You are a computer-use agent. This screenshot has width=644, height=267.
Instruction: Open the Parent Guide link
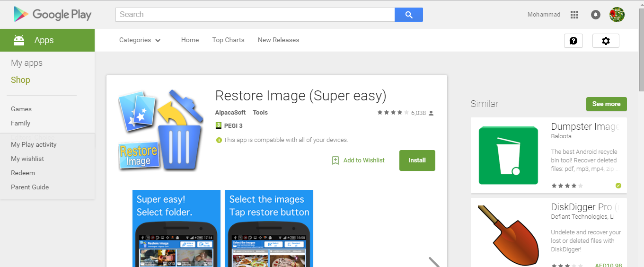(30, 187)
